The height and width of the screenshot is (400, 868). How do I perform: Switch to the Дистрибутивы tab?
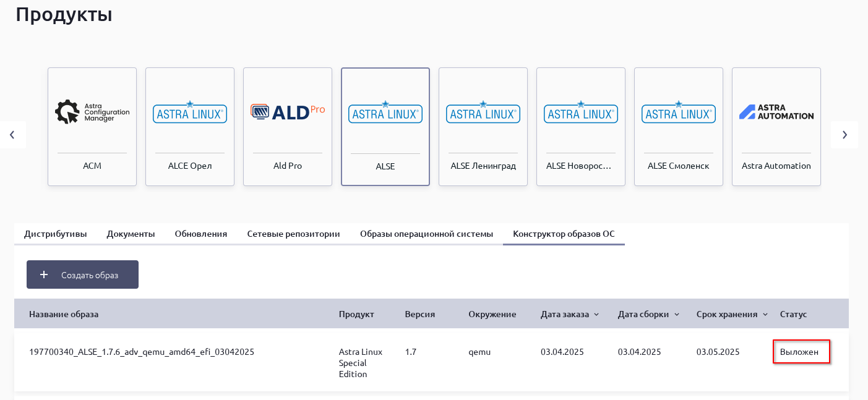(55, 234)
